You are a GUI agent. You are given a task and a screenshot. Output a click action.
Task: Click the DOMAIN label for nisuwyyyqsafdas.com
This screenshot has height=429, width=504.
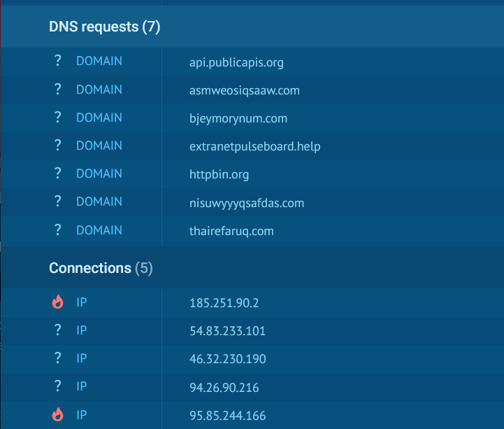pyautogui.click(x=99, y=202)
